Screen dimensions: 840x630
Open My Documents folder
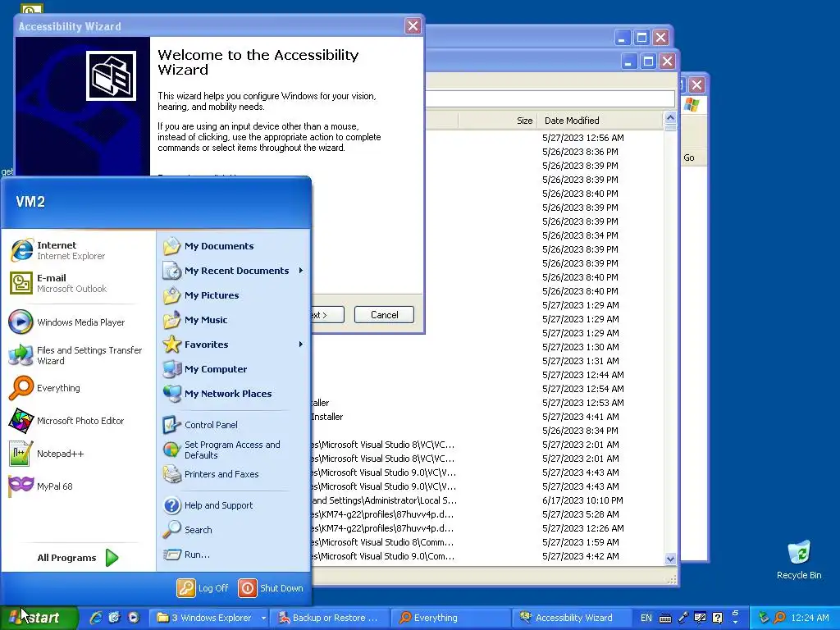tap(233, 246)
